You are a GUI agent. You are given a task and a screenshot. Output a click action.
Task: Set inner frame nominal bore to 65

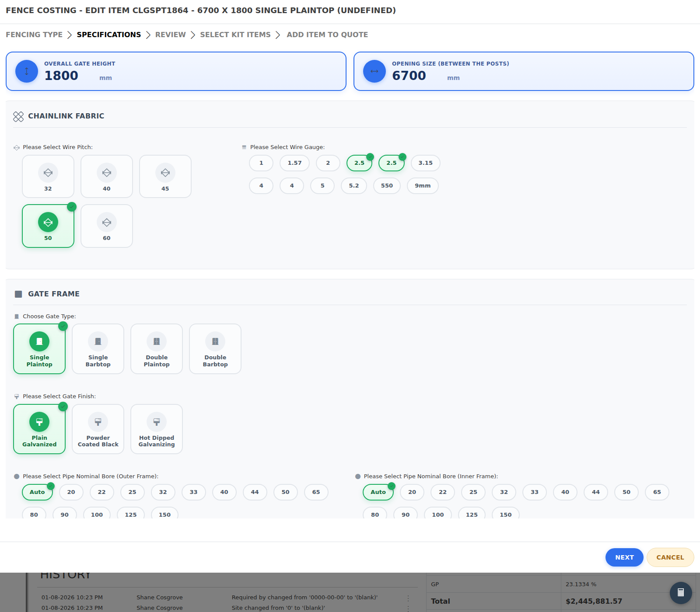(x=657, y=492)
